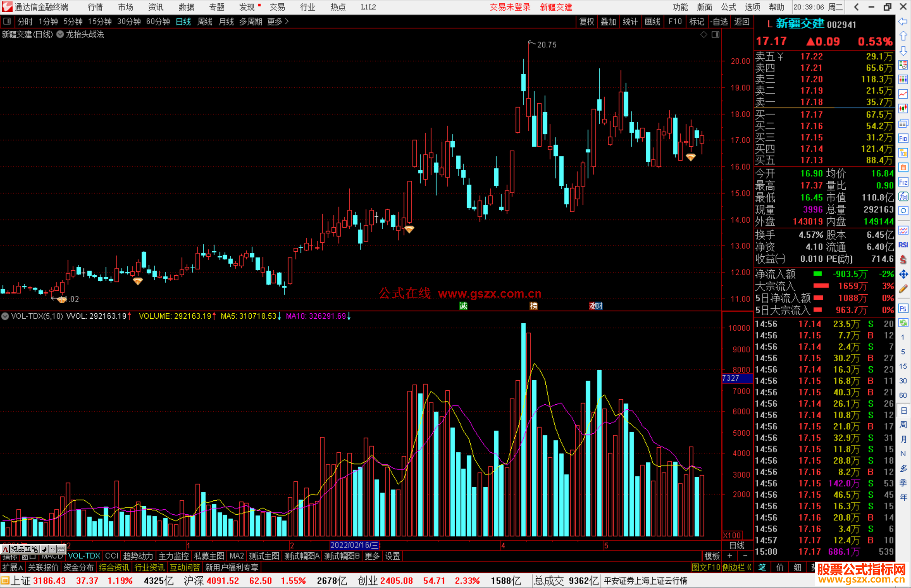The width and height of the screenshot is (911, 588).
Task: Open the 模板 template menu
Action: tap(712, 556)
